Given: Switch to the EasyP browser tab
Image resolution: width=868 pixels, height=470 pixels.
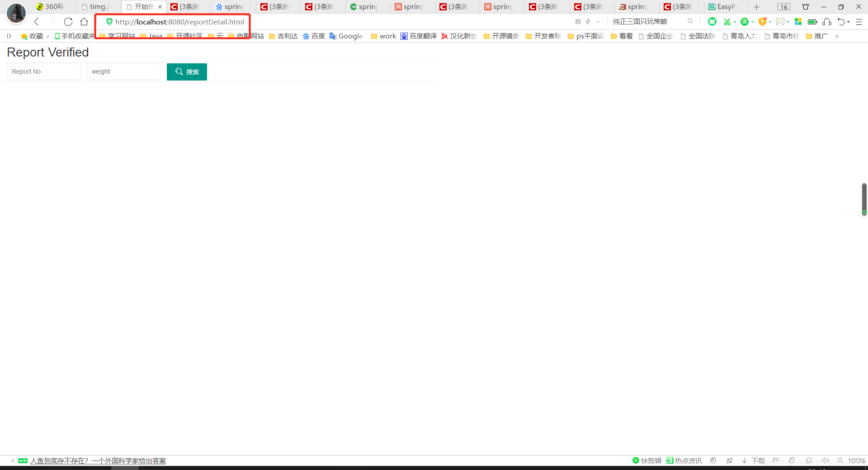Looking at the screenshot, I should coord(723,7).
